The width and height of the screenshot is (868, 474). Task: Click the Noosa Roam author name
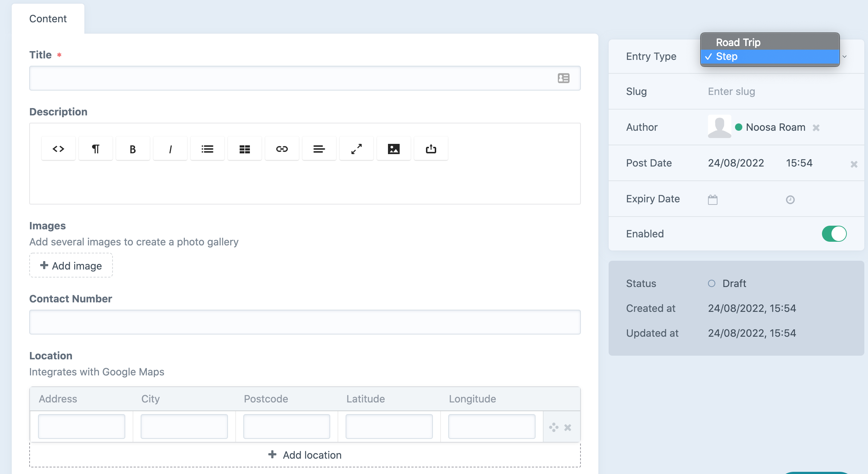pos(776,127)
